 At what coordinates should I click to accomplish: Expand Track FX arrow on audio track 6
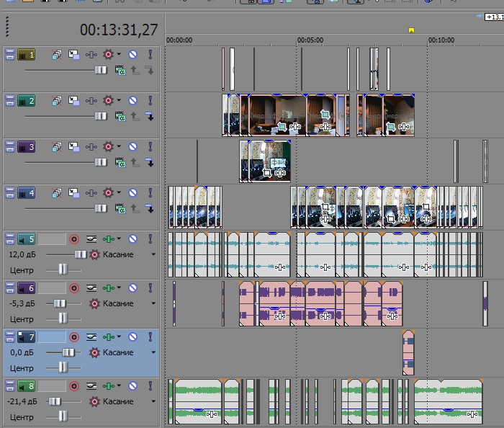tap(120, 287)
